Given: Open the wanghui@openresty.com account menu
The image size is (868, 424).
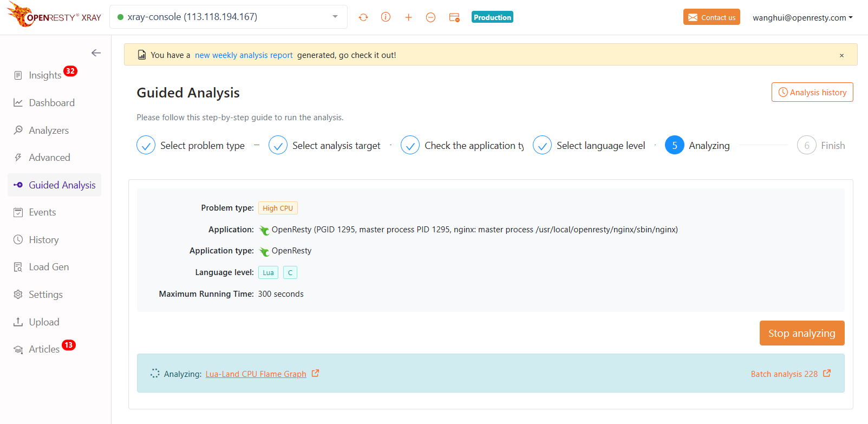Looking at the screenshot, I should (802, 17).
